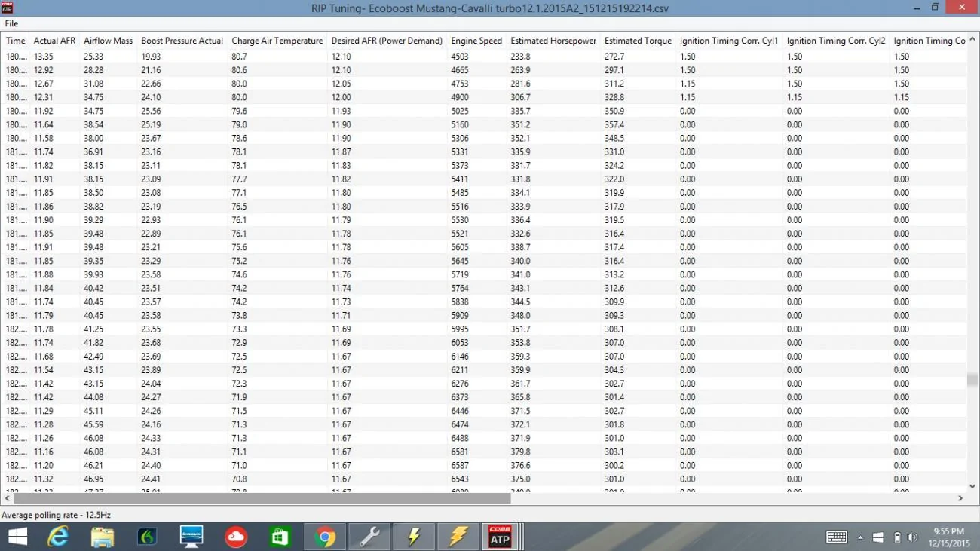Open File Explorer from the taskbar
Image resolution: width=980 pixels, height=551 pixels.
coord(103,537)
